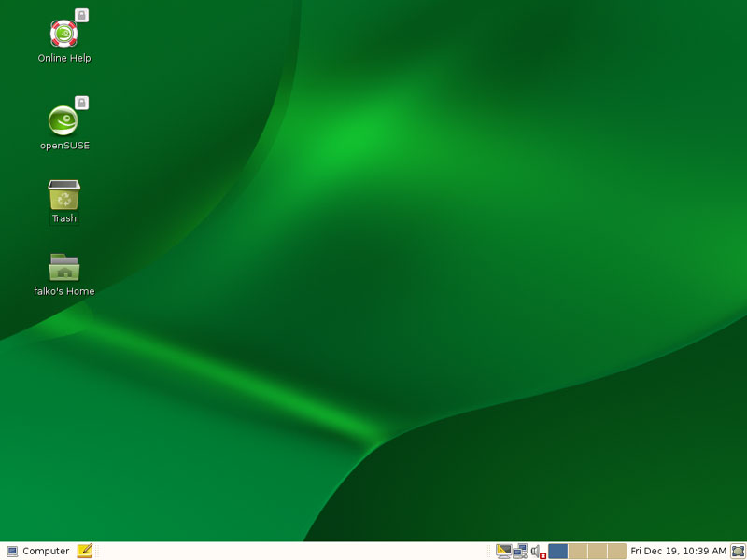The width and height of the screenshot is (747, 560).
Task: Open the display resolution tray applet
Action: coord(503,551)
